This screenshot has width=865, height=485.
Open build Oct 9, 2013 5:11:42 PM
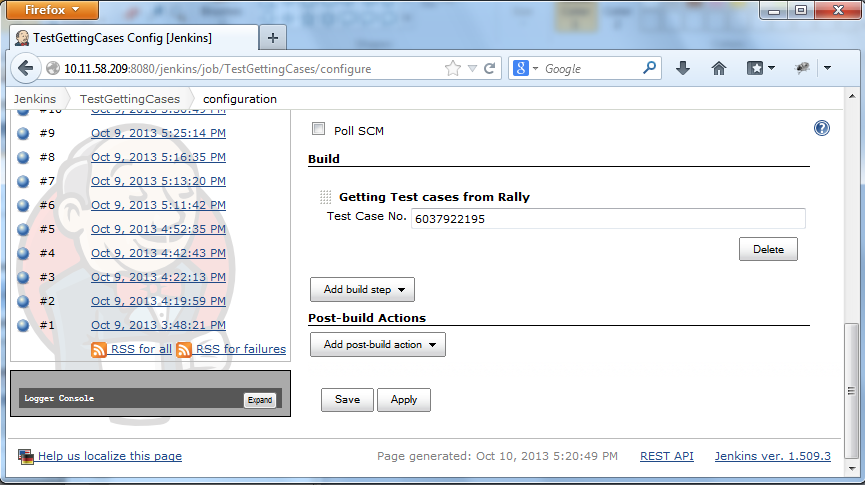click(158, 205)
